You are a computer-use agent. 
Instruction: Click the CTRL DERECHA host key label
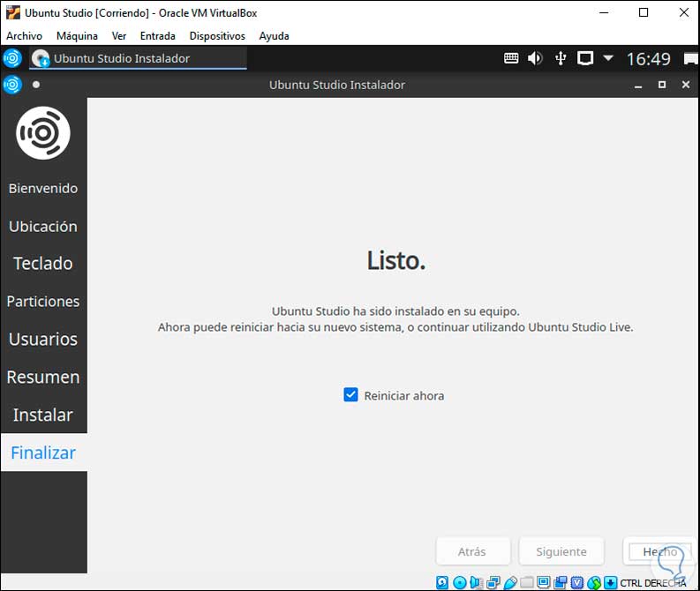point(653,583)
